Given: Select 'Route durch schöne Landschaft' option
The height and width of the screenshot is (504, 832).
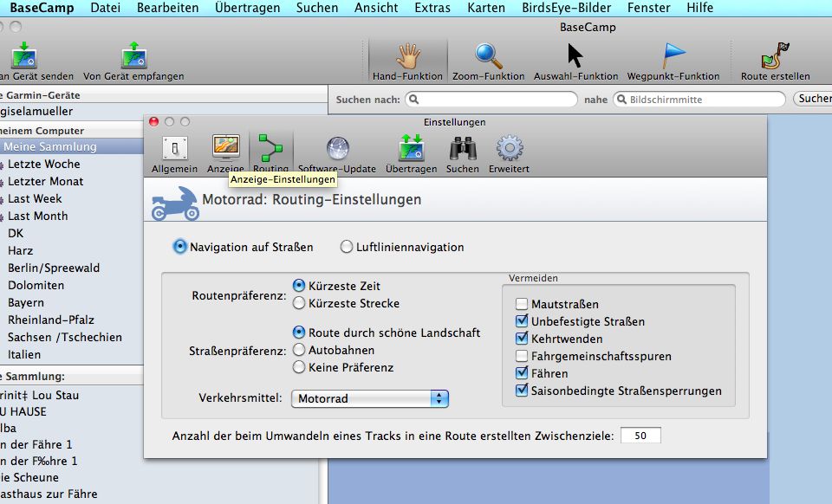Looking at the screenshot, I should (299, 333).
